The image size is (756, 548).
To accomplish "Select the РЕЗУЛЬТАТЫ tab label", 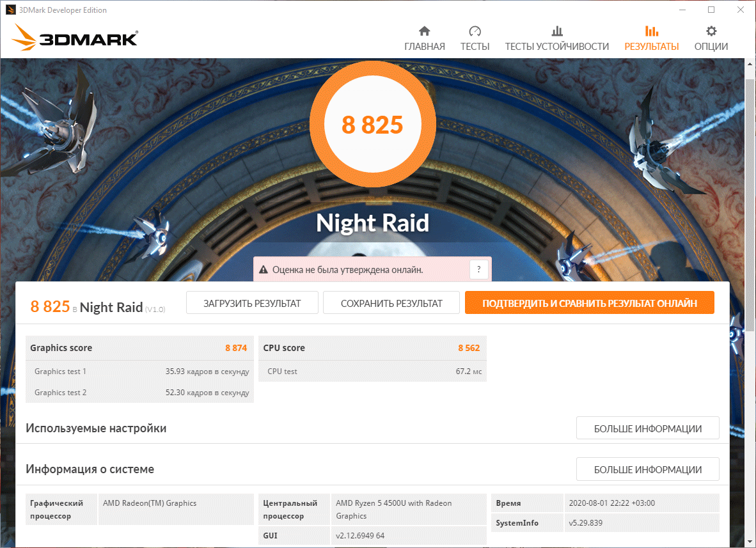I will [x=651, y=46].
